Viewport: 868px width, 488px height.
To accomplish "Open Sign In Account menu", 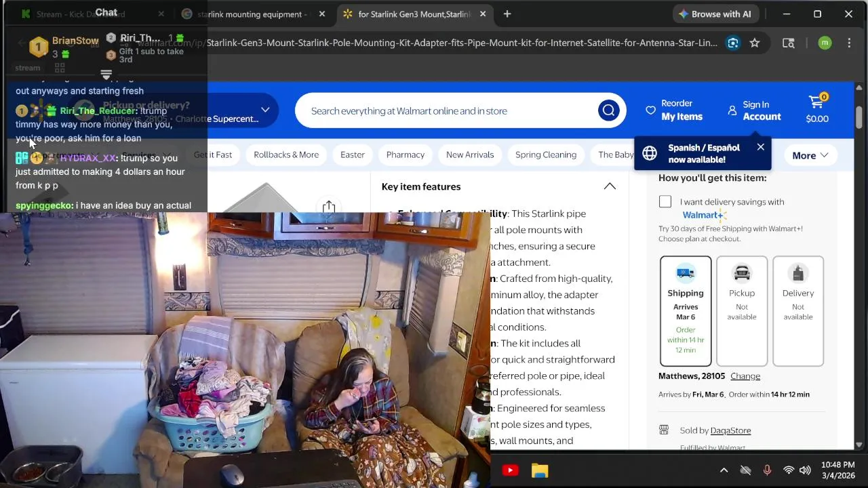I will pos(754,110).
